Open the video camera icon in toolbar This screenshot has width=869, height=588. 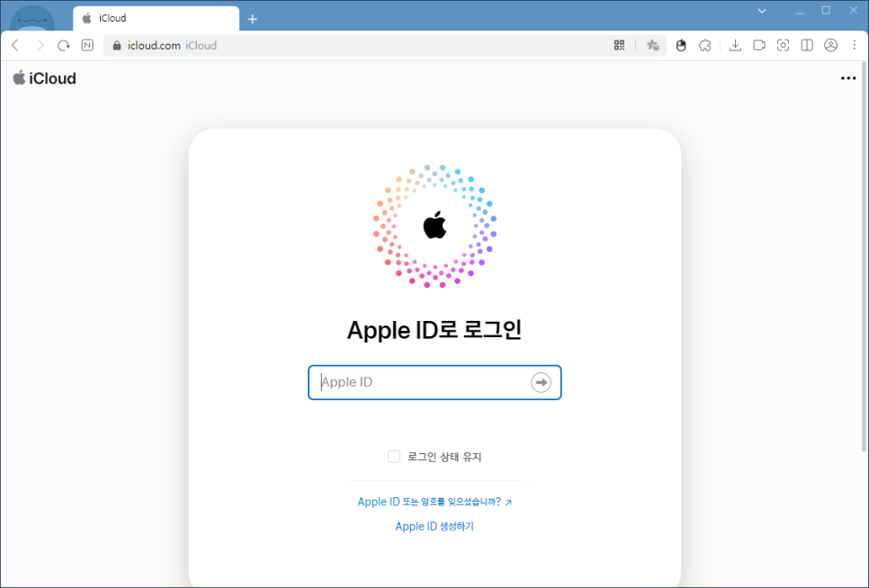pyautogui.click(x=759, y=45)
